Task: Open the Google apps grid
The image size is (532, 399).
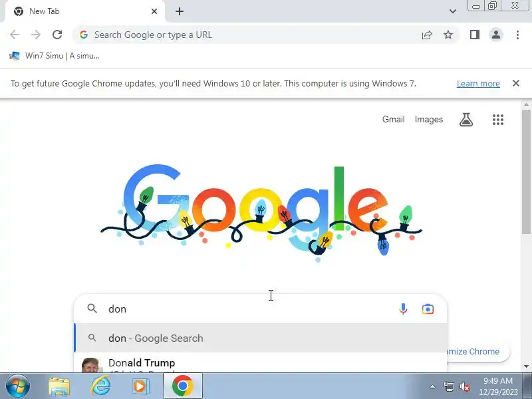Action: [497, 120]
